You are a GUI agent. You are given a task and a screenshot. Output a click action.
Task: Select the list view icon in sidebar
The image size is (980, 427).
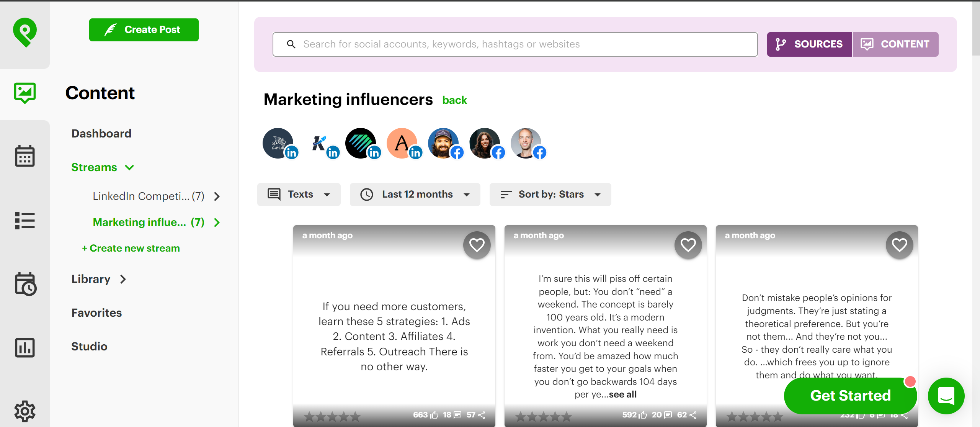24,220
